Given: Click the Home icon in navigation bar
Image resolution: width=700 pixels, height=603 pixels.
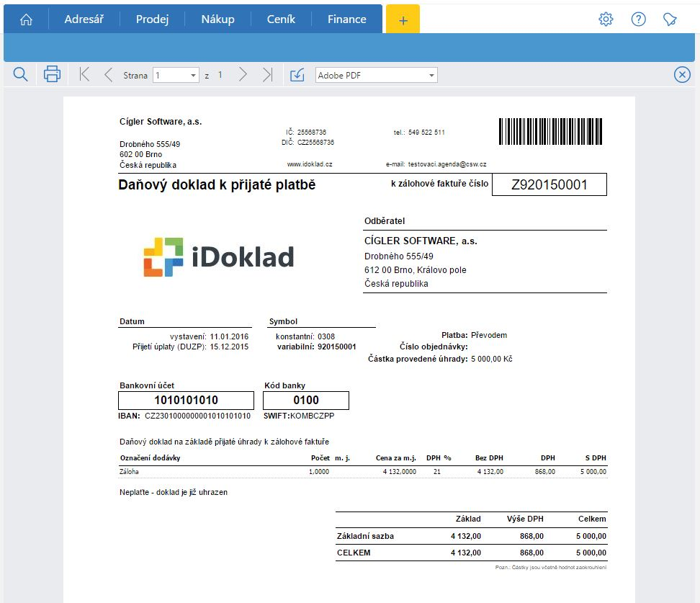Looking at the screenshot, I should [26, 19].
